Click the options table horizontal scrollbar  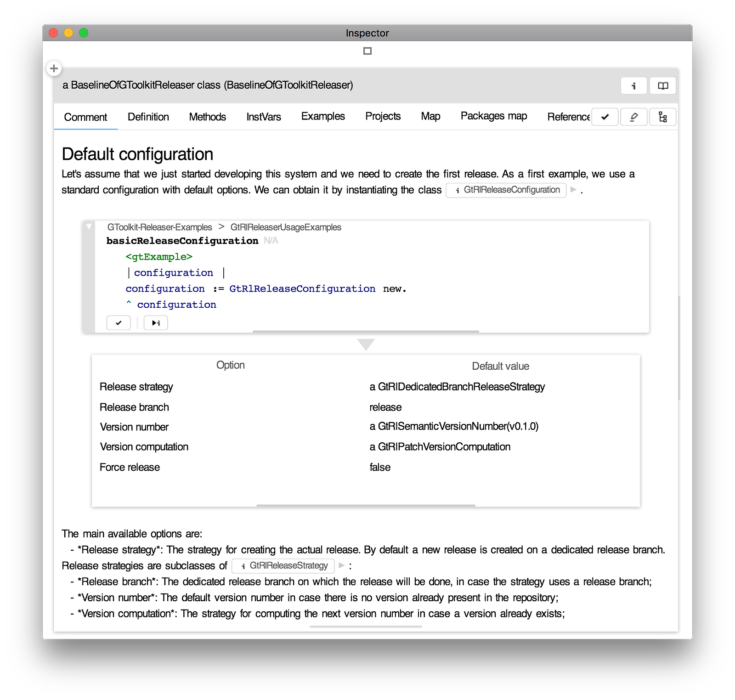[366, 505]
